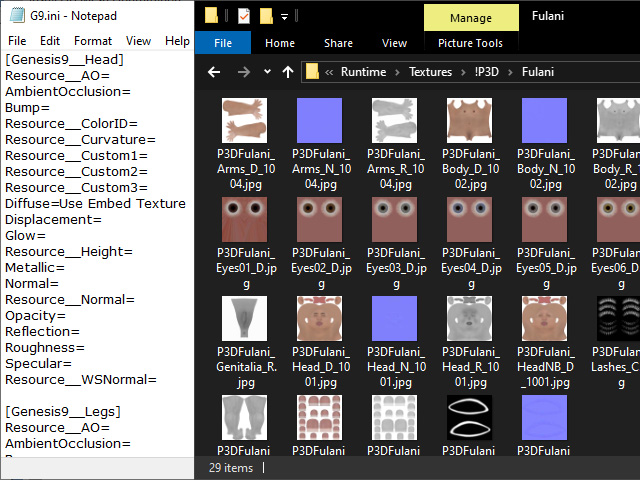Select P3DFulani_Eyes02_D.jpg thumbnail

(320, 220)
